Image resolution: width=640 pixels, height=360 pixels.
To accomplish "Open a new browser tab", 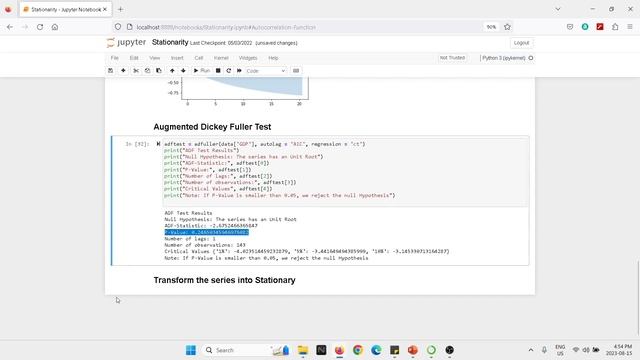I will tap(120, 9).
